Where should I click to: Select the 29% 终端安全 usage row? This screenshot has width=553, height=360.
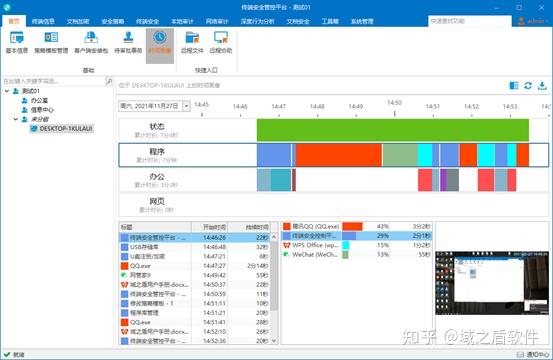pos(357,236)
